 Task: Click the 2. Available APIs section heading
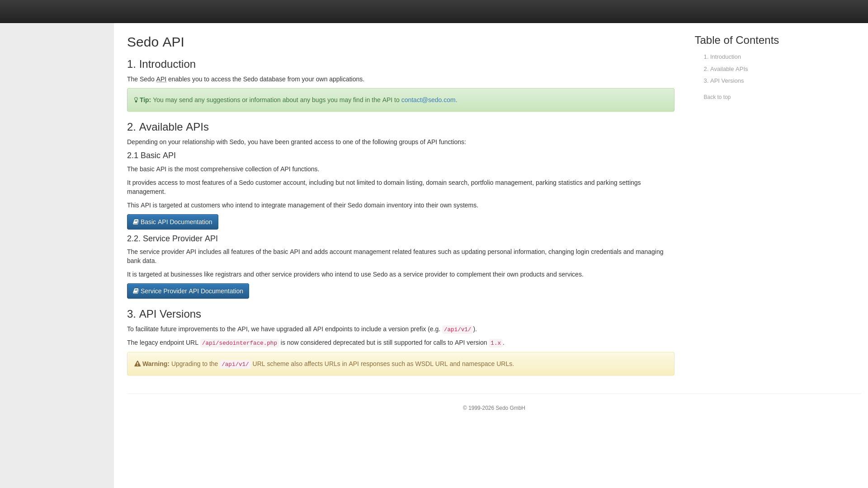pyautogui.click(x=168, y=127)
